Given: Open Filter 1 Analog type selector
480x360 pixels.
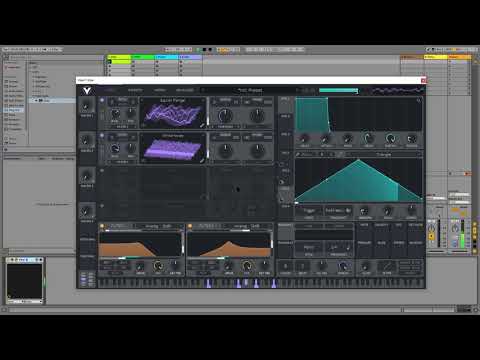Looking at the screenshot, I should (158, 226).
